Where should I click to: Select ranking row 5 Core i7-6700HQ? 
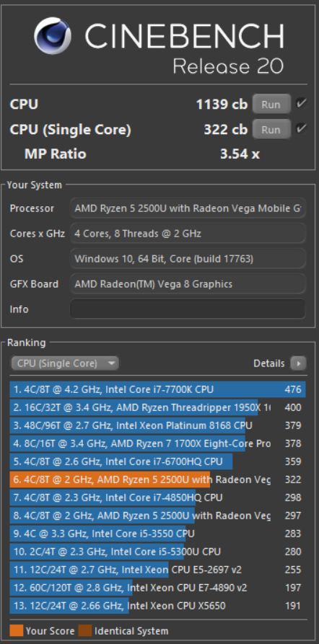click(158, 462)
